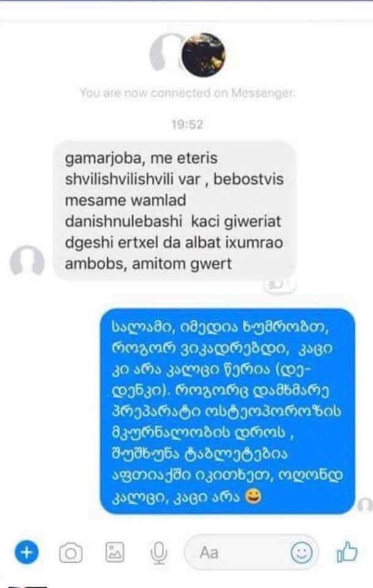The width and height of the screenshot is (373, 588).
Task: Click the Aa message input field
Action: pos(251,552)
